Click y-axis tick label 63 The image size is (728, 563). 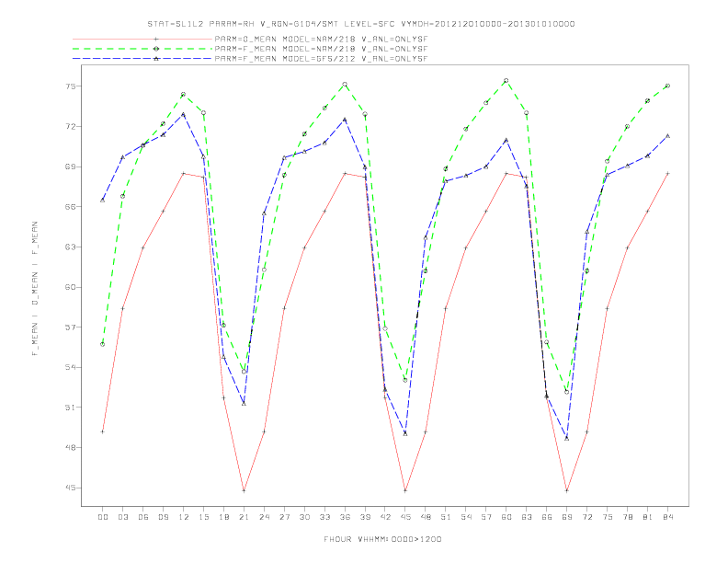[71, 247]
